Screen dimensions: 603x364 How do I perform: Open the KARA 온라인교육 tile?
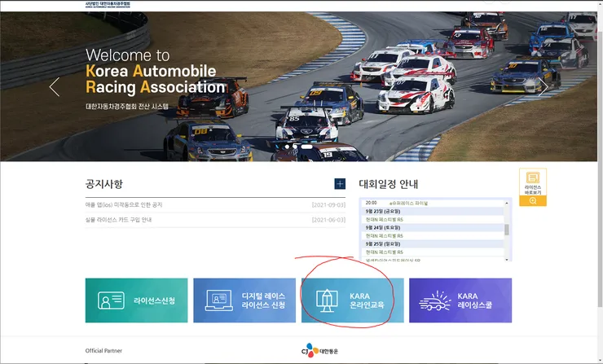tap(353, 300)
